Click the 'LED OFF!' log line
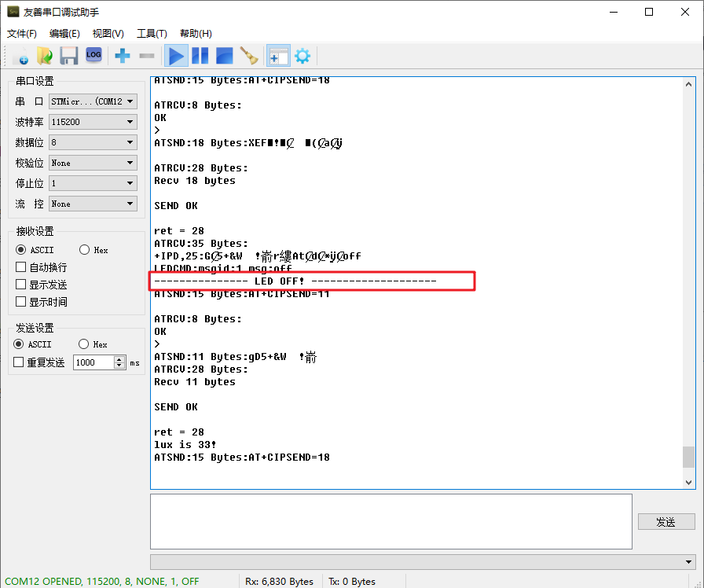The width and height of the screenshot is (704, 588). (x=295, y=281)
